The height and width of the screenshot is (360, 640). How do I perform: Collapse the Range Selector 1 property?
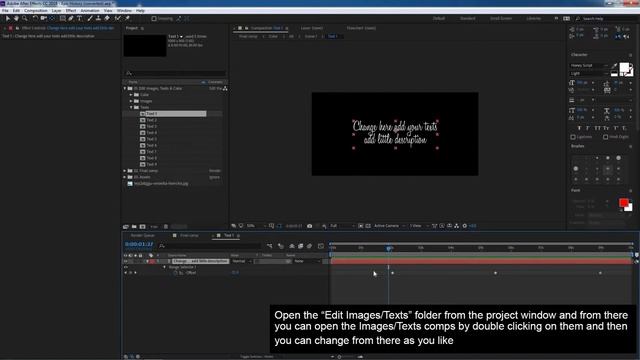point(164,267)
